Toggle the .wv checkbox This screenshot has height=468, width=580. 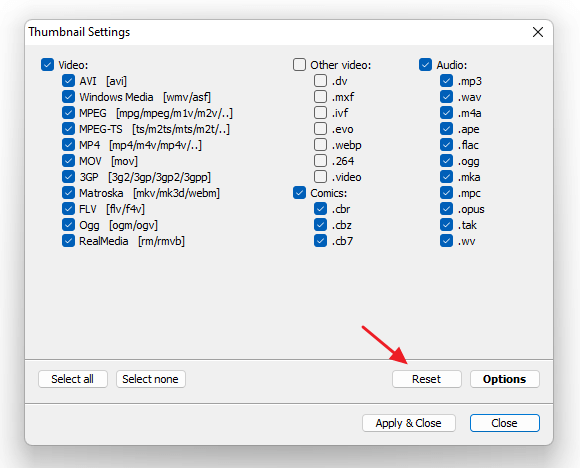click(x=446, y=241)
